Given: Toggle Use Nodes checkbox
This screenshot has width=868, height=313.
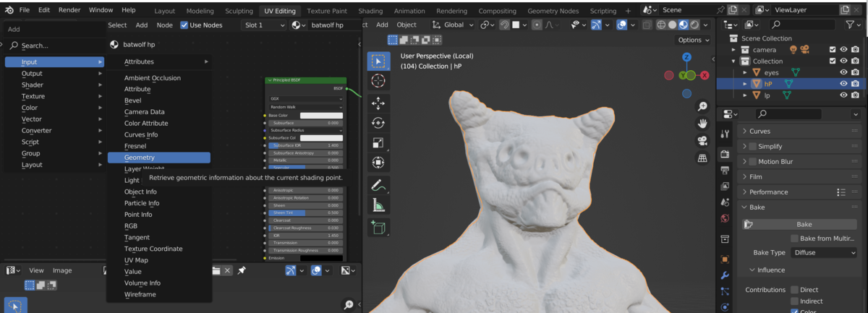Looking at the screenshot, I should pyautogui.click(x=184, y=25).
